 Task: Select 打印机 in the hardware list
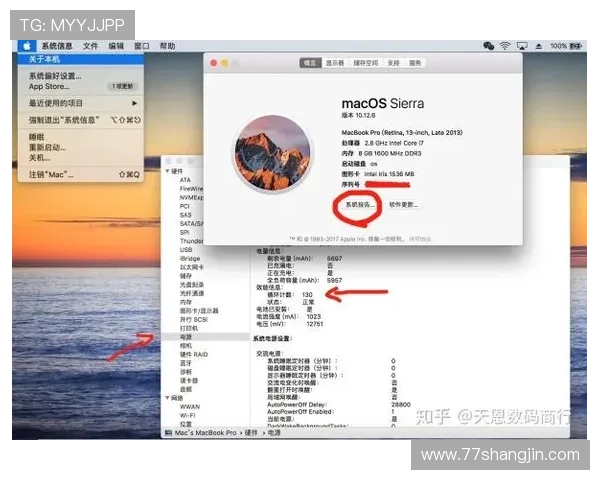(x=189, y=328)
